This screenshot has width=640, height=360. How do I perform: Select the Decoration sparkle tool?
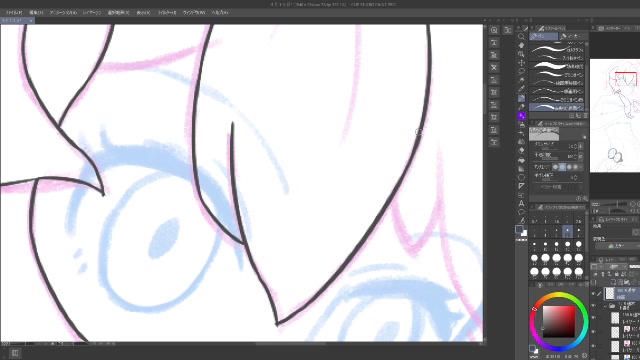pos(521,133)
